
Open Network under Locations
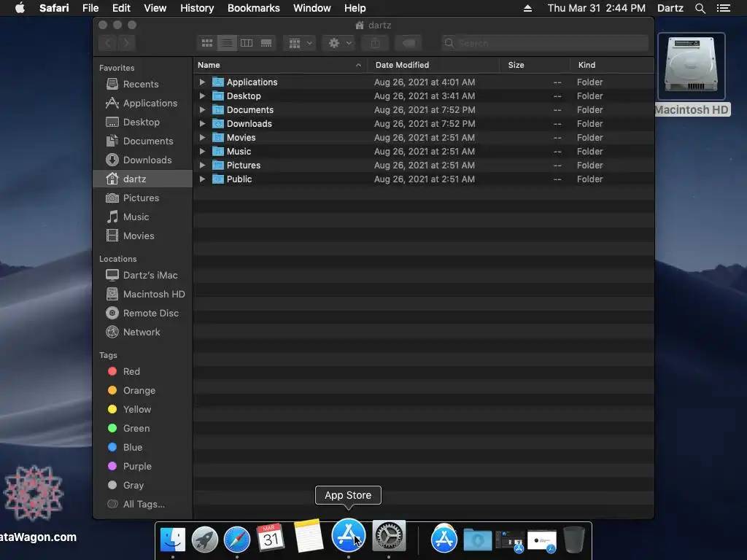[142, 332]
